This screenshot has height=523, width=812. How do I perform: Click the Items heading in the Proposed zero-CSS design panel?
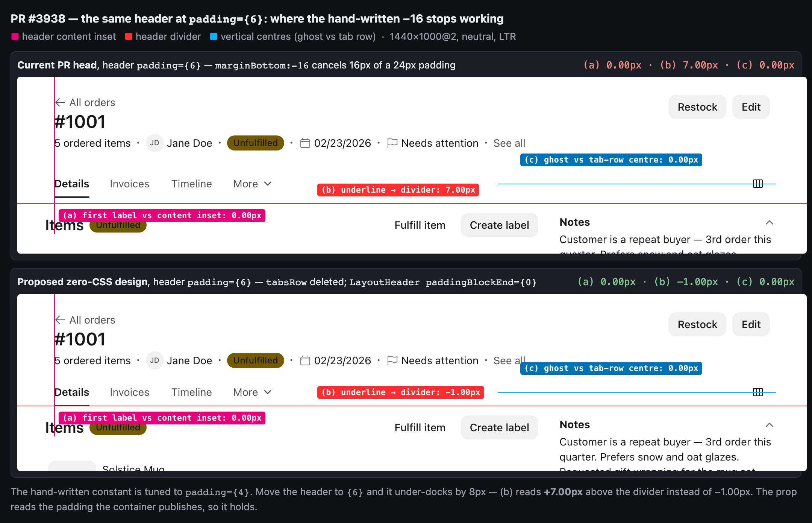[x=65, y=428]
